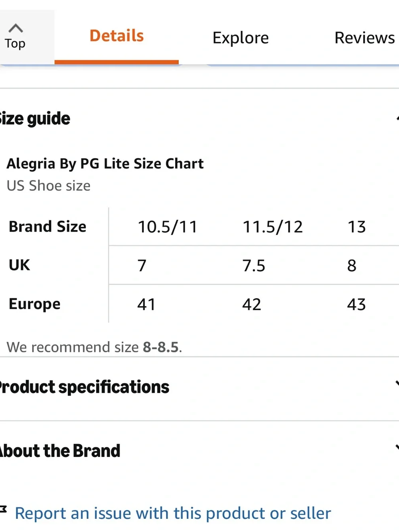
Task: Click the Brand Size row header
Action: coord(47,227)
